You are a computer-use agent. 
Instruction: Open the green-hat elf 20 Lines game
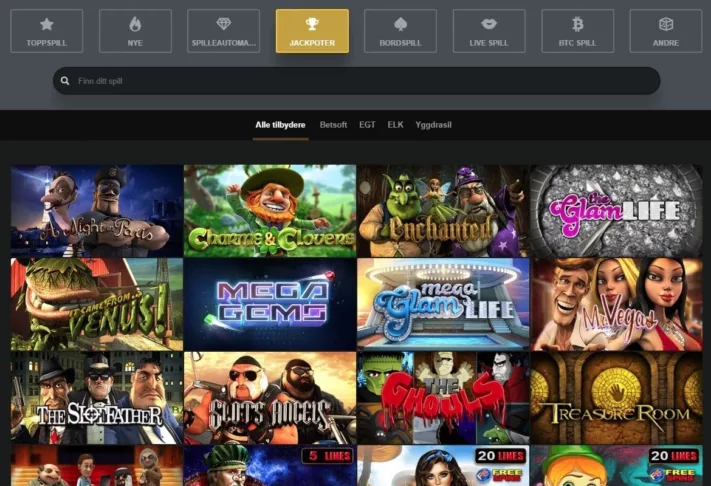click(616, 466)
